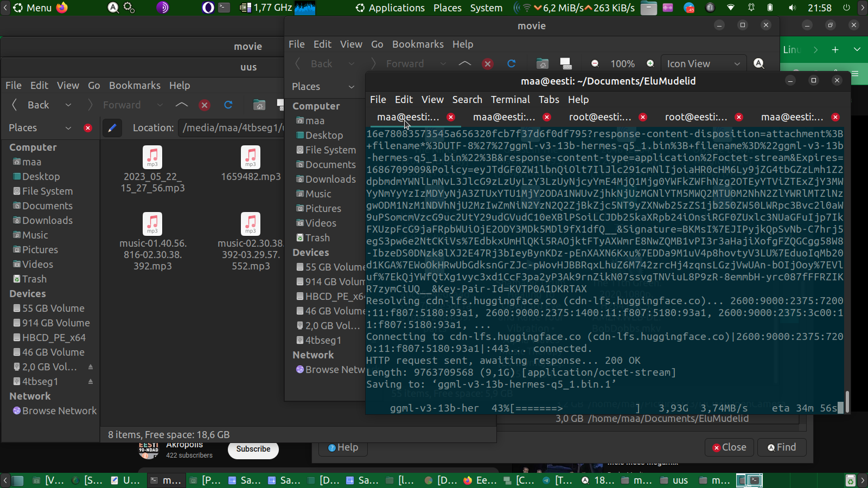Screen dimensions: 868x488
Task: Click the red stop icon in left file manager
Action: tap(205, 105)
